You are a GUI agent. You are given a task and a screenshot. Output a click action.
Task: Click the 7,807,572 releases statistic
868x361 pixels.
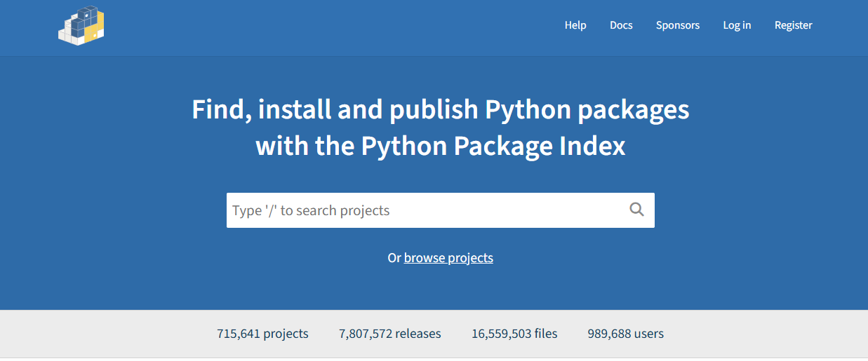(x=389, y=334)
